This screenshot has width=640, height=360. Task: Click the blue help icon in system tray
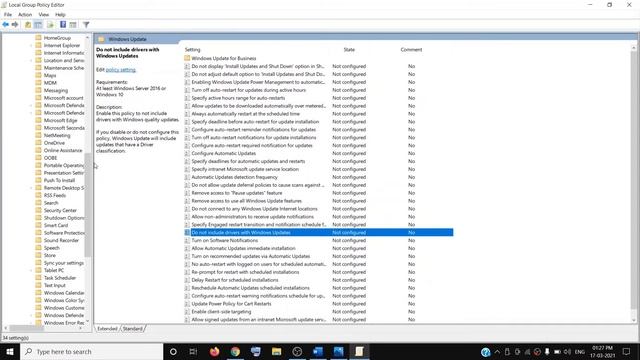pos(485,352)
